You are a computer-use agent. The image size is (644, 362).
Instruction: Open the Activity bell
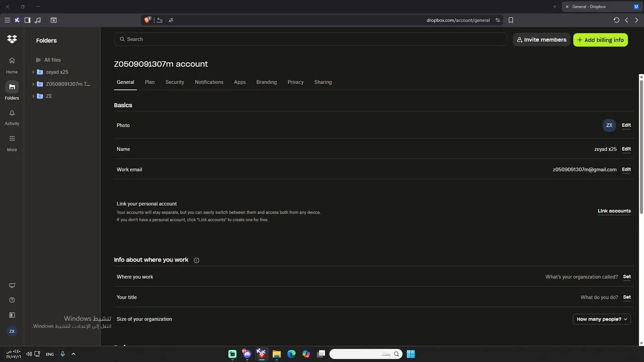[x=12, y=117]
